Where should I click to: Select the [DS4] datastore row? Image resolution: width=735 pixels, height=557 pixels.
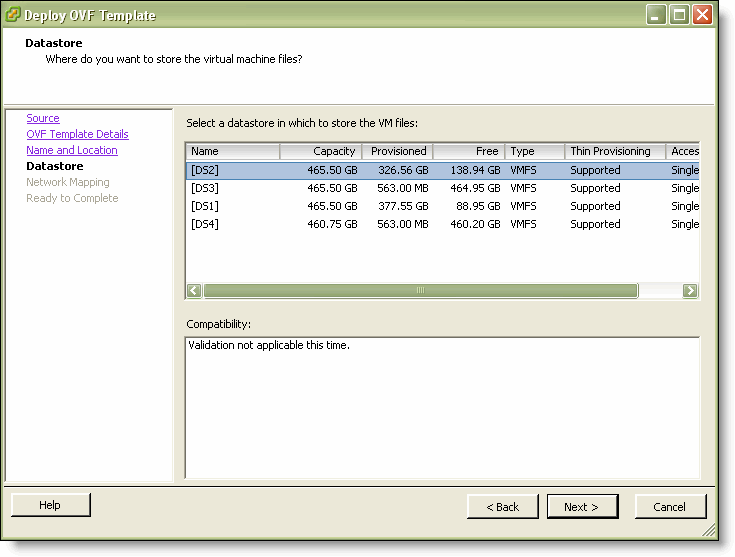click(442, 224)
